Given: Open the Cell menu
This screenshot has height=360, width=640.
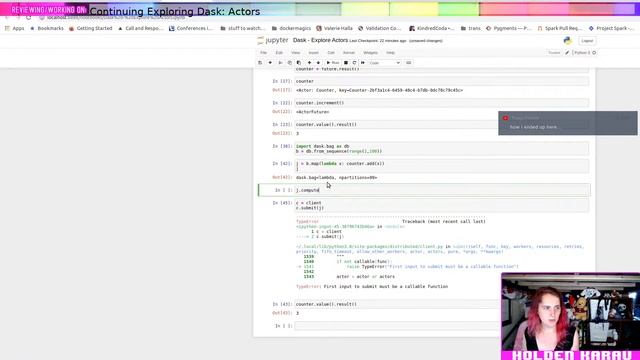Looking at the screenshot, I should pyautogui.click(x=331, y=53).
